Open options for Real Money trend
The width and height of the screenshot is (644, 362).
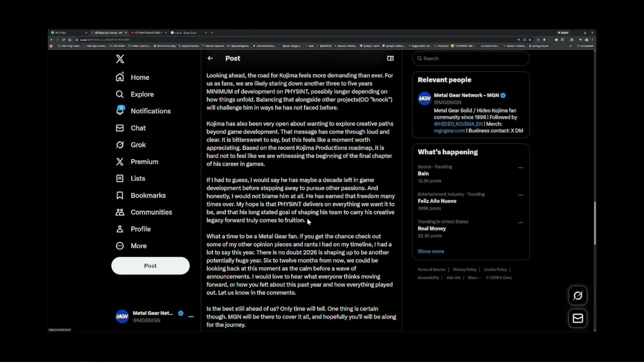pos(521,222)
